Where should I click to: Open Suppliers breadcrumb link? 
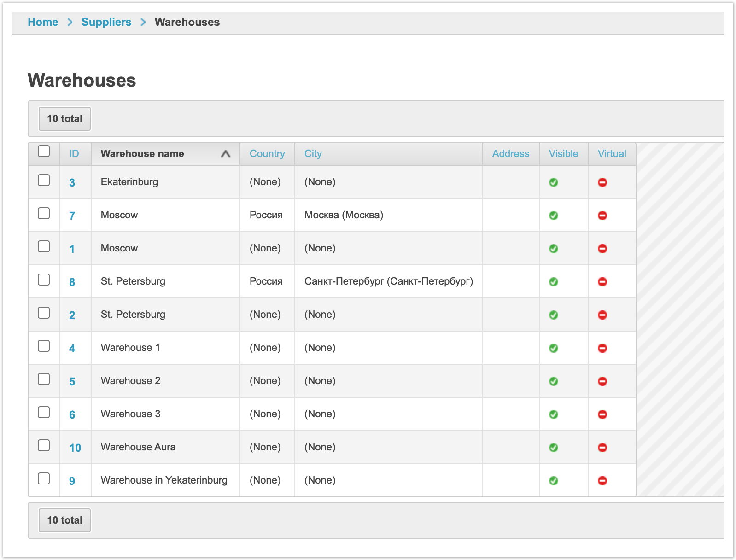tap(106, 22)
